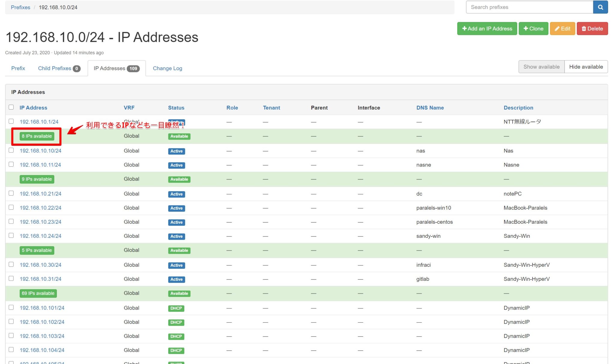Check the box for 192.168.10.10/24
The height and width of the screenshot is (364, 615).
click(x=11, y=150)
